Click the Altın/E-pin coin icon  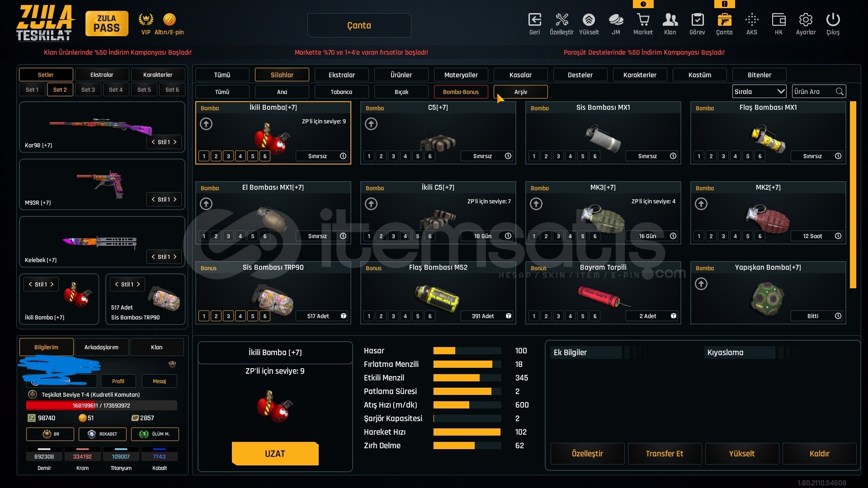(169, 19)
